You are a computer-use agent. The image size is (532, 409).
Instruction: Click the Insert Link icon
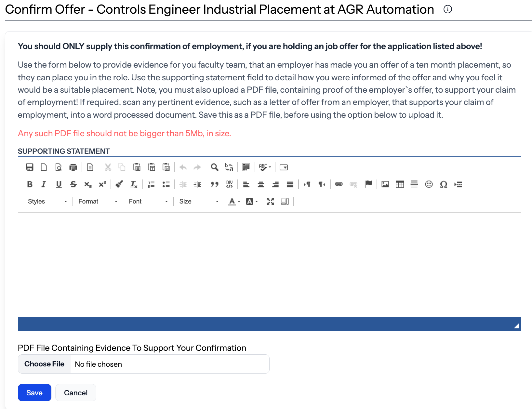pyautogui.click(x=339, y=184)
